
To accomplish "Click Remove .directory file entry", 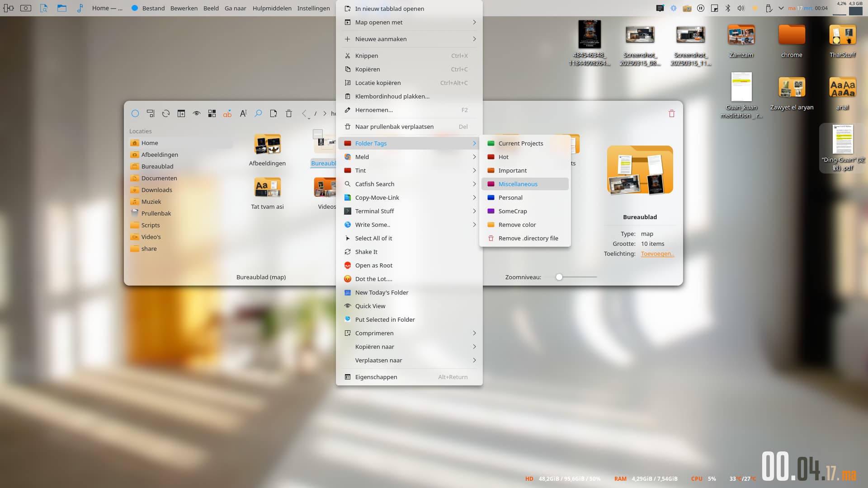I will click(x=525, y=238).
